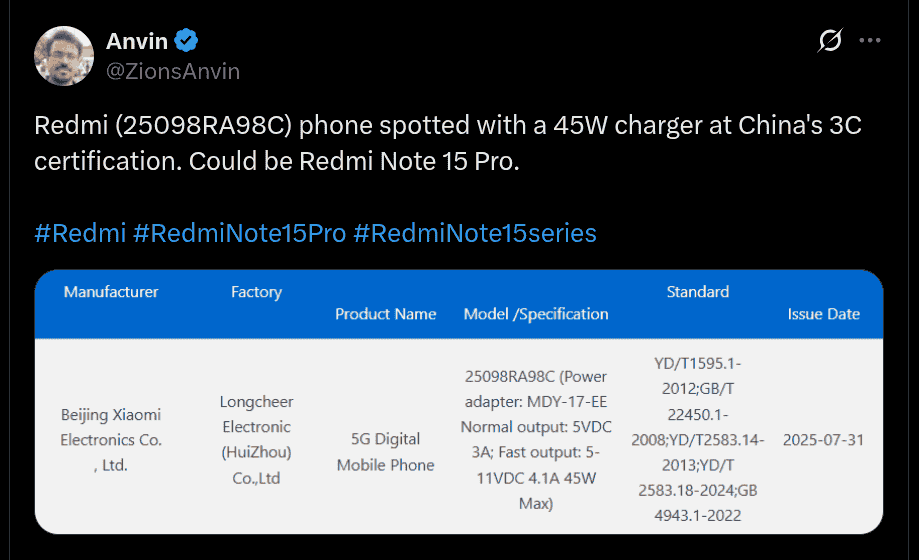Image resolution: width=919 pixels, height=560 pixels.
Task: Open the #Redmi hashtag
Action: pos(80,233)
